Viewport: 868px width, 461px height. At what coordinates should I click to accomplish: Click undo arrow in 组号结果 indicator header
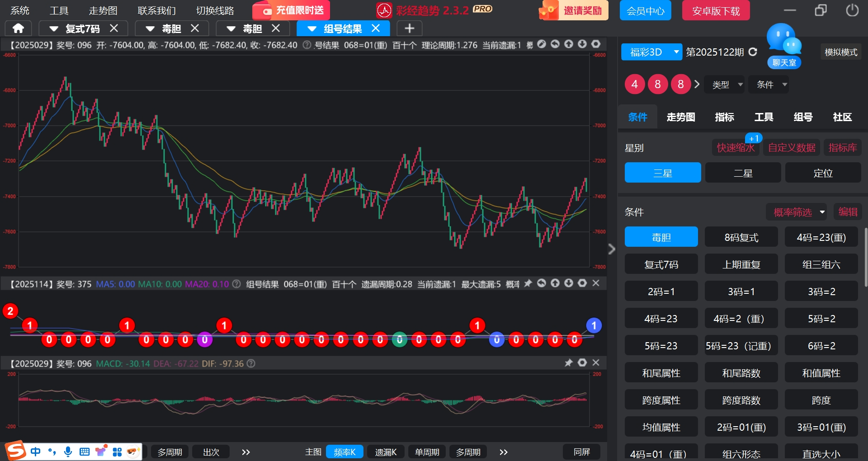[x=542, y=283]
